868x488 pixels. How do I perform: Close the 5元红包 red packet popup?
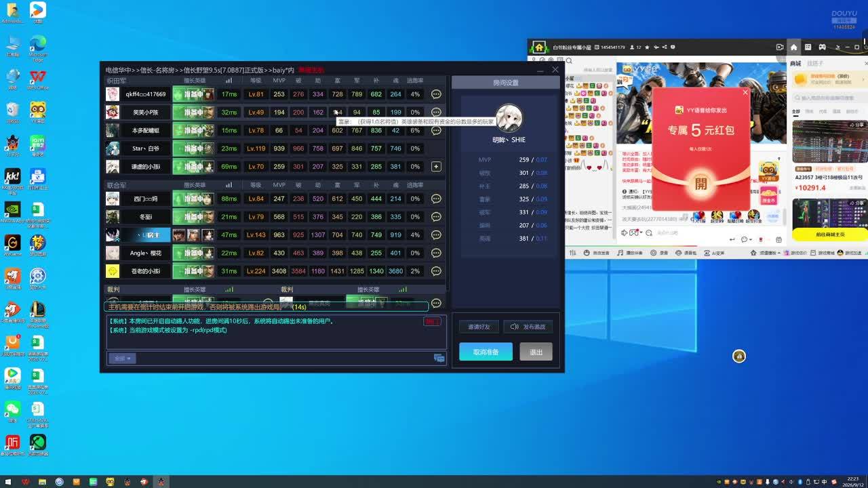tap(745, 92)
